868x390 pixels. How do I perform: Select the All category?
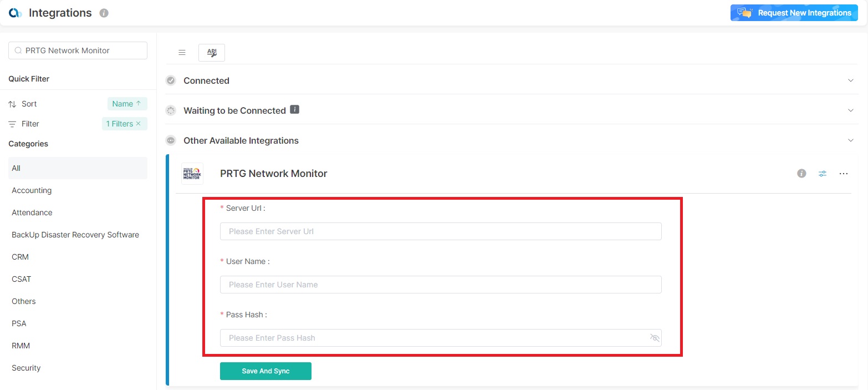78,168
